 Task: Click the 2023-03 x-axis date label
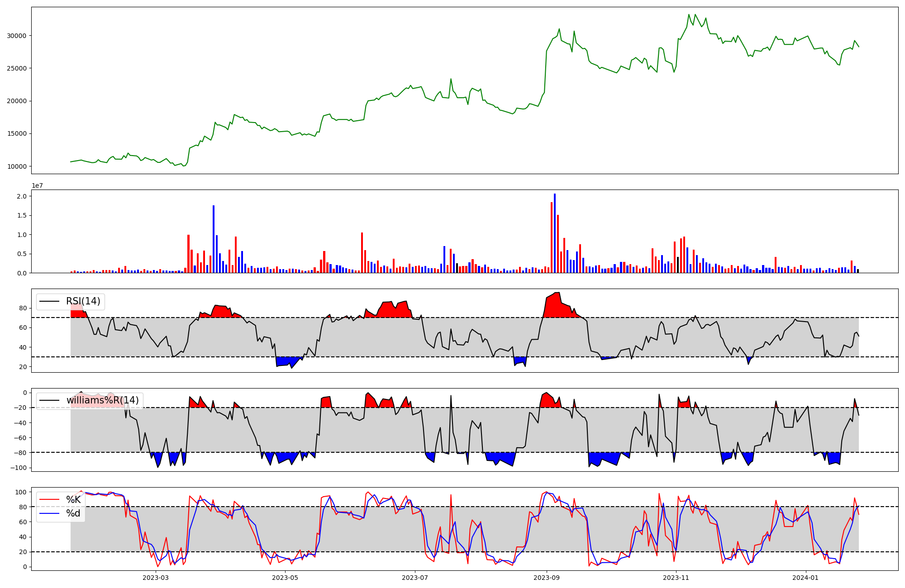pos(155,578)
